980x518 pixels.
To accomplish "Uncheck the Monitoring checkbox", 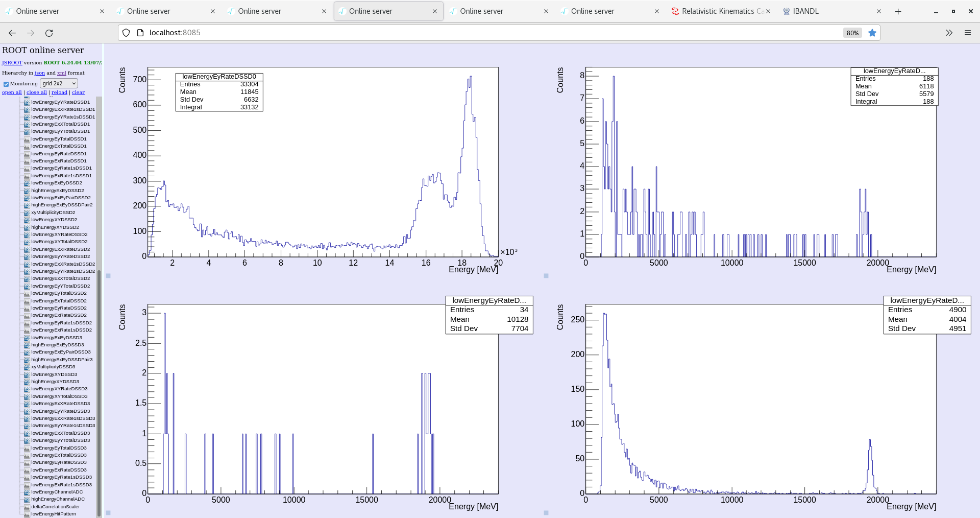I will (x=6, y=83).
